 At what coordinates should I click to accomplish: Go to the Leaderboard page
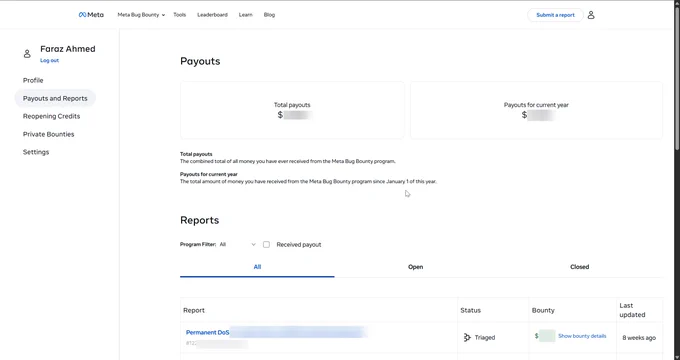pyautogui.click(x=212, y=15)
